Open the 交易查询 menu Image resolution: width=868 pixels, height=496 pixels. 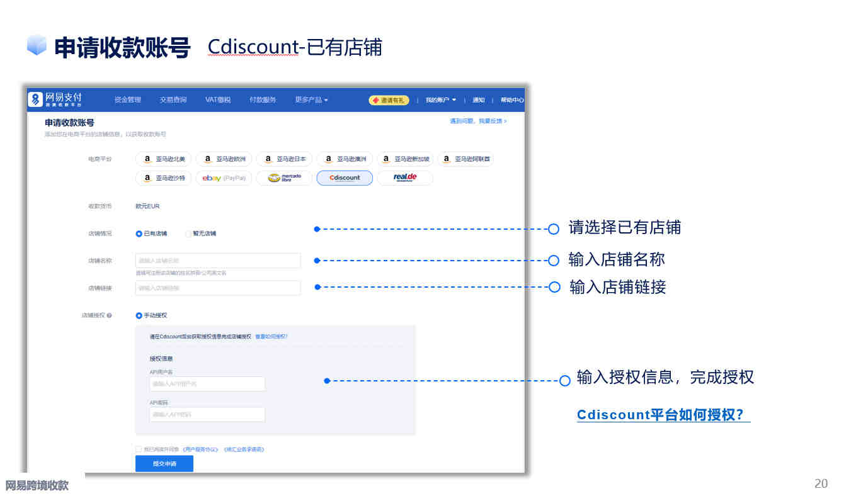coord(173,100)
